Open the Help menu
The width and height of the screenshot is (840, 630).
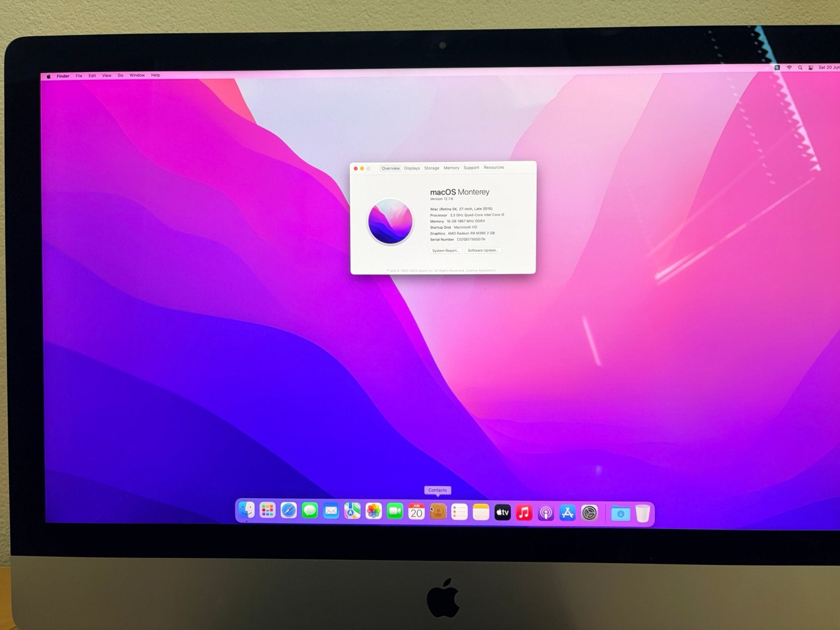[x=155, y=75]
